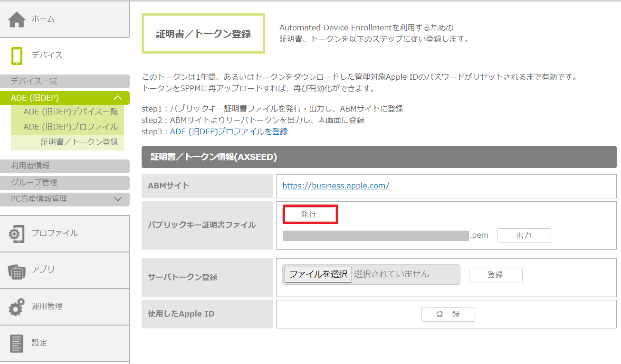Open ADE (旧DEP)デバイス一覧 submenu item

tap(70, 112)
